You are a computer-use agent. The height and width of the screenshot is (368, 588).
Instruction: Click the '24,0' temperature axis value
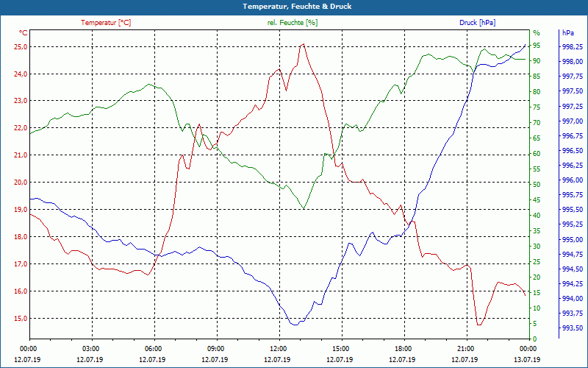21,74
